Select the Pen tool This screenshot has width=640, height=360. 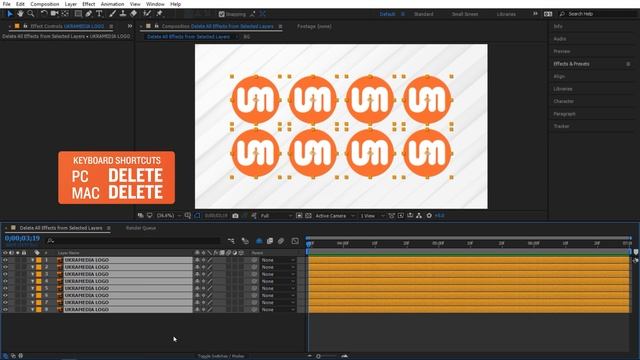pos(89,13)
